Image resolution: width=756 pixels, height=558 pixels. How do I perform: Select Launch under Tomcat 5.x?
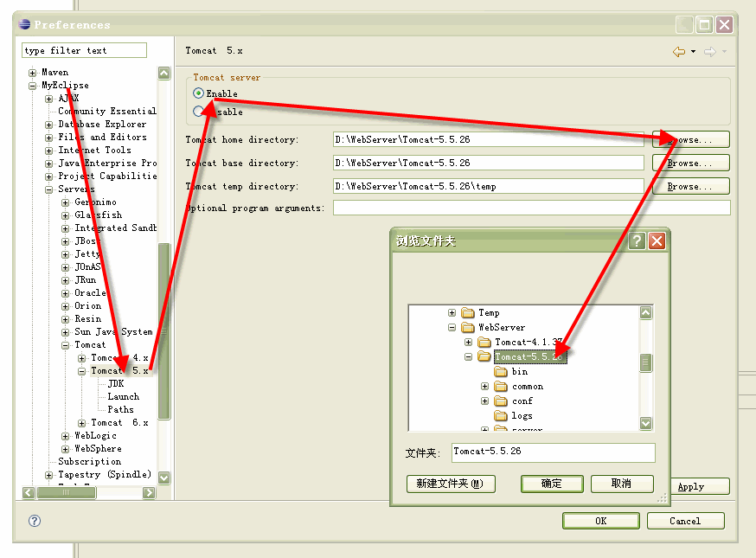click(x=124, y=396)
